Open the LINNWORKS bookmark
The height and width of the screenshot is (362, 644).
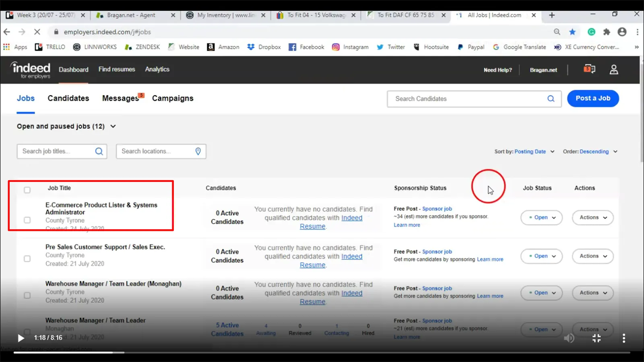[95, 47]
